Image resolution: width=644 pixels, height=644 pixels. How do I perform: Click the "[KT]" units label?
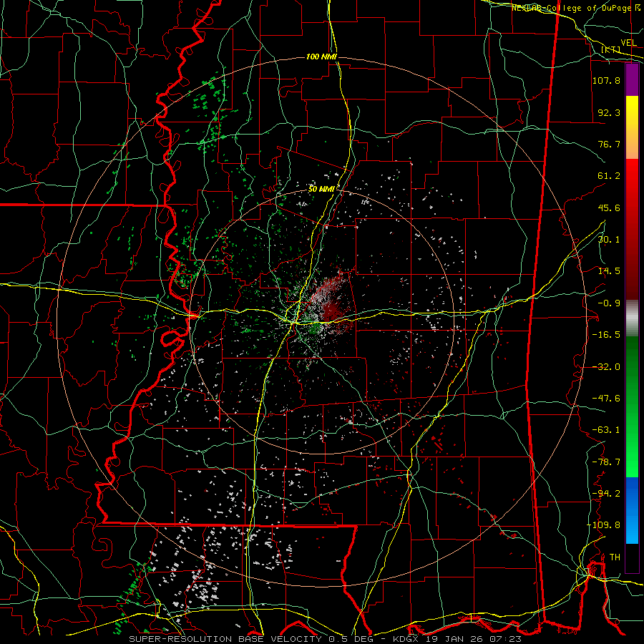pos(610,49)
